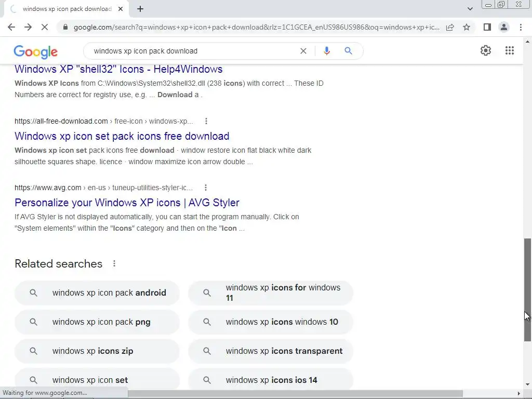Viewport: 532px width, 399px height.
Task: Open Related searches more options
Action: pos(114,263)
